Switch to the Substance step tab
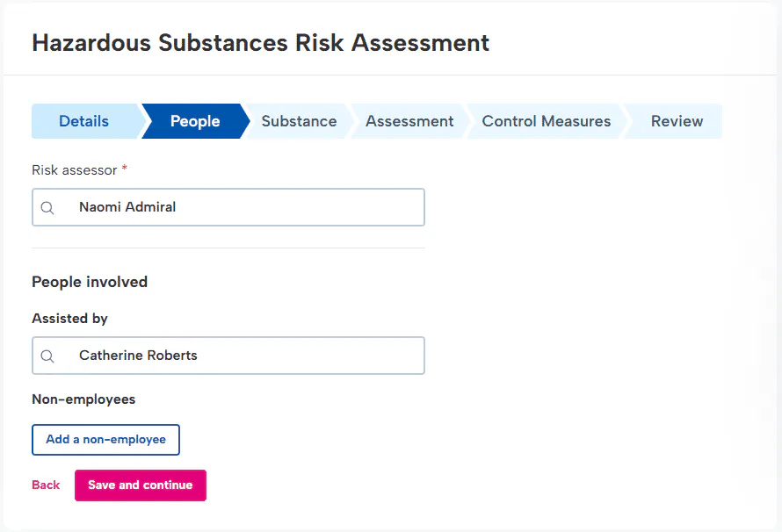This screenshot has height=532, width=782. [x=299, y=121]
